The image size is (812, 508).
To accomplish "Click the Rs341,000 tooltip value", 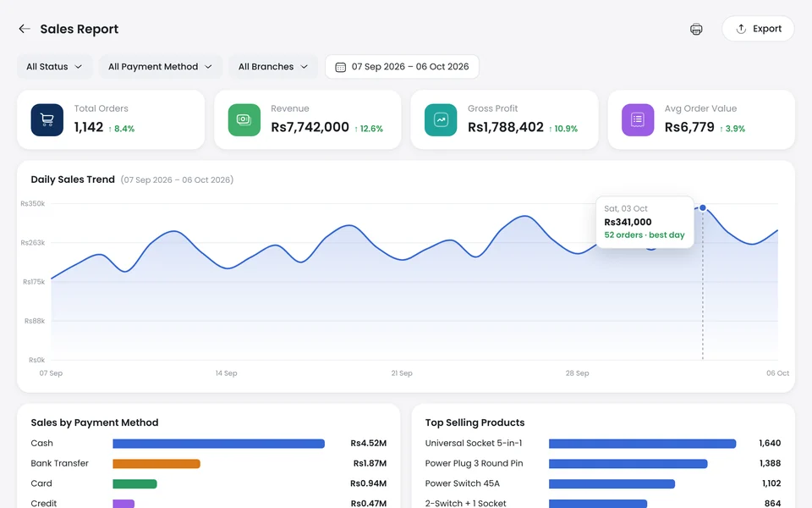I will [x=628, y=222].
